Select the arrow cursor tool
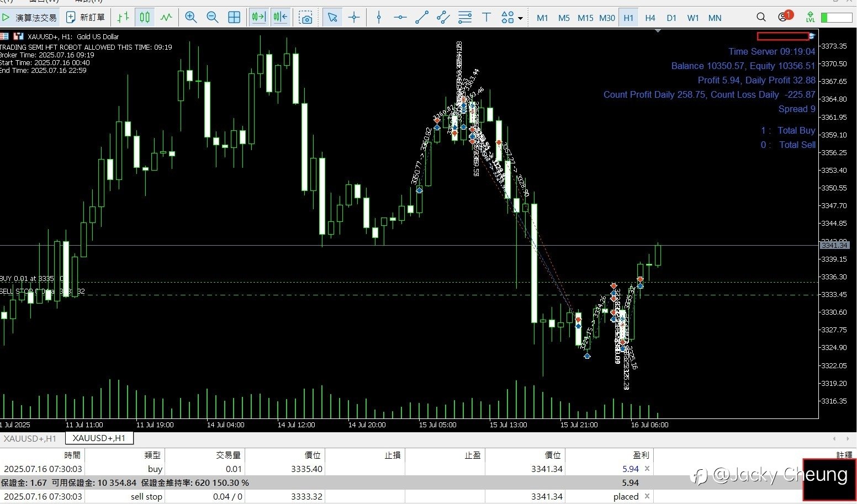The width and height of the screenshot is (857, 504). (x=332, y=18)
